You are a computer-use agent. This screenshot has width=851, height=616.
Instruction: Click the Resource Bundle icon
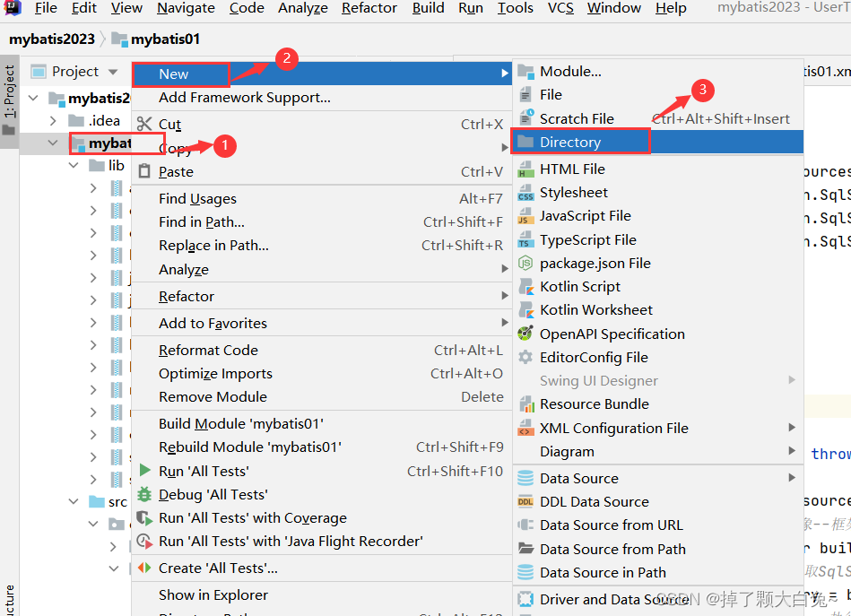(x=525, y=403)
